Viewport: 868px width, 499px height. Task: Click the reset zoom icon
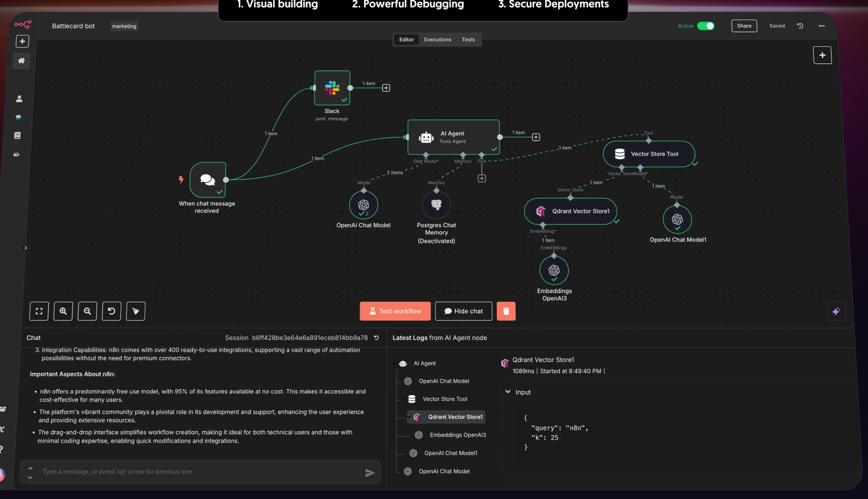point(112,311)
